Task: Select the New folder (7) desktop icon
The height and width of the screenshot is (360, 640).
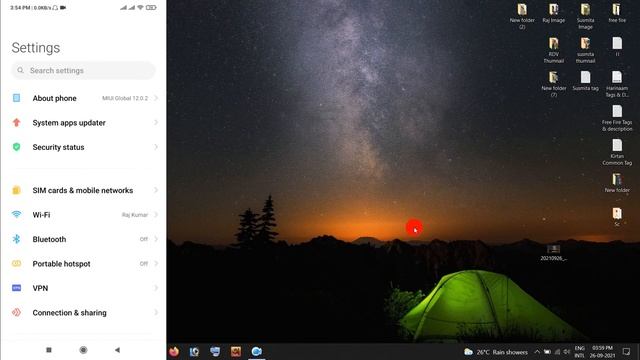Action: pyautogui.click(x=553, y=84)
